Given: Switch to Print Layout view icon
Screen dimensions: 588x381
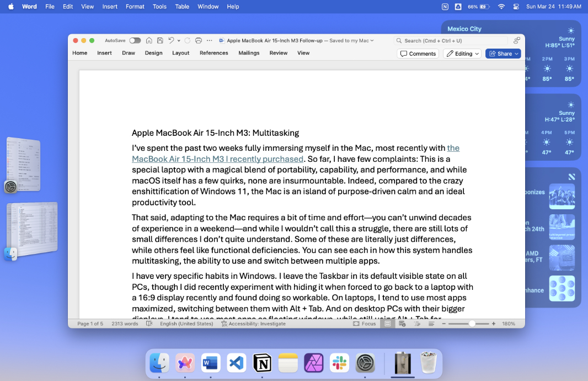Looking at the screenshot, I should coord(388,324).
